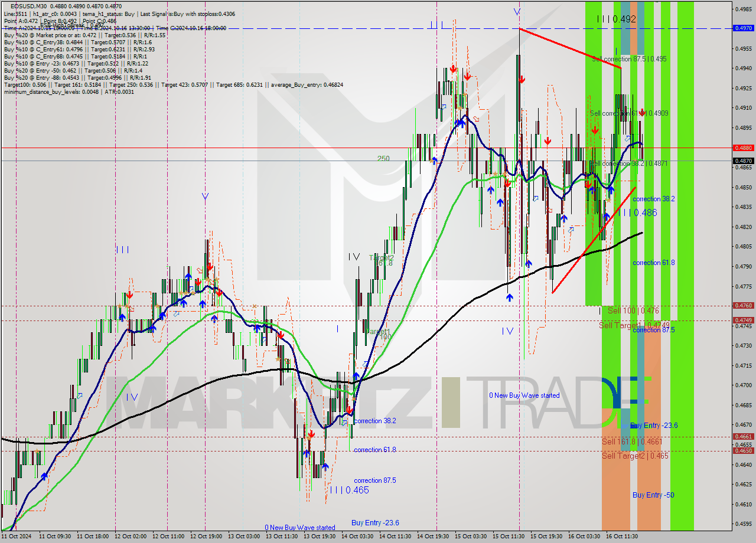Click the 0.4925 tick on price axis
Screen dimensions: 756x543
coord(742,89)
